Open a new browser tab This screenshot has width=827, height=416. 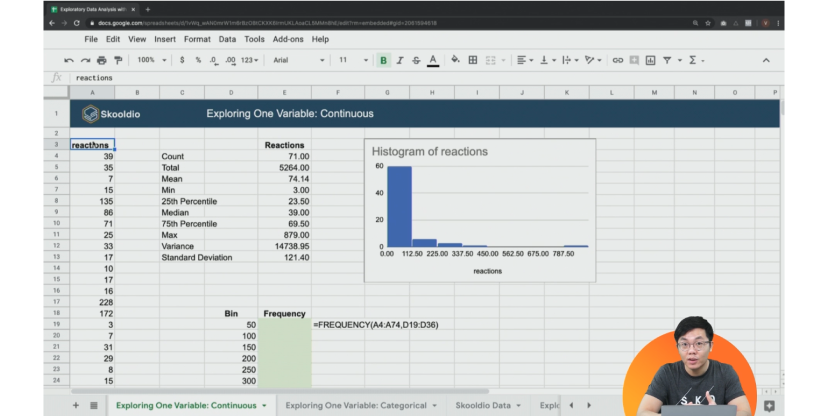click(x=148, y=9)
